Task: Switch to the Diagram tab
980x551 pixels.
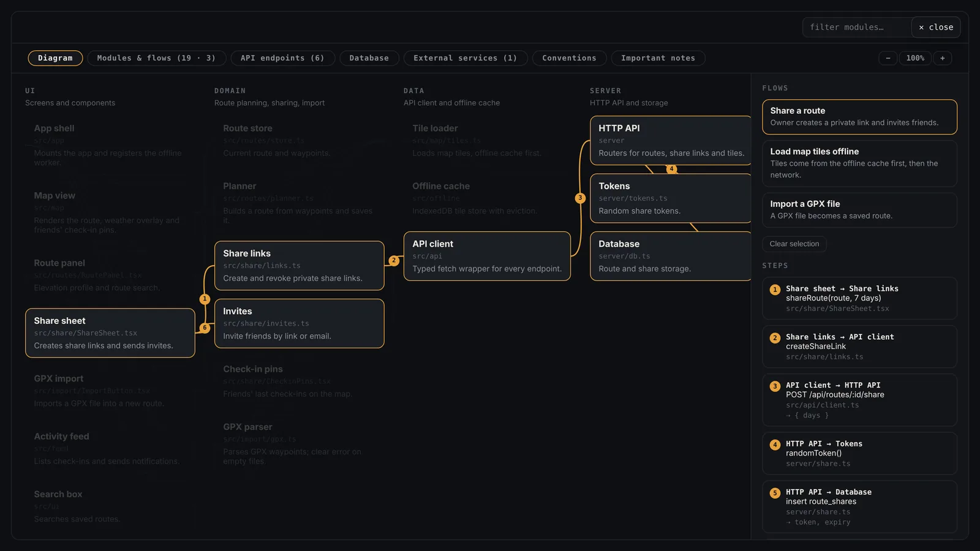Action: [x=55, y=58]
